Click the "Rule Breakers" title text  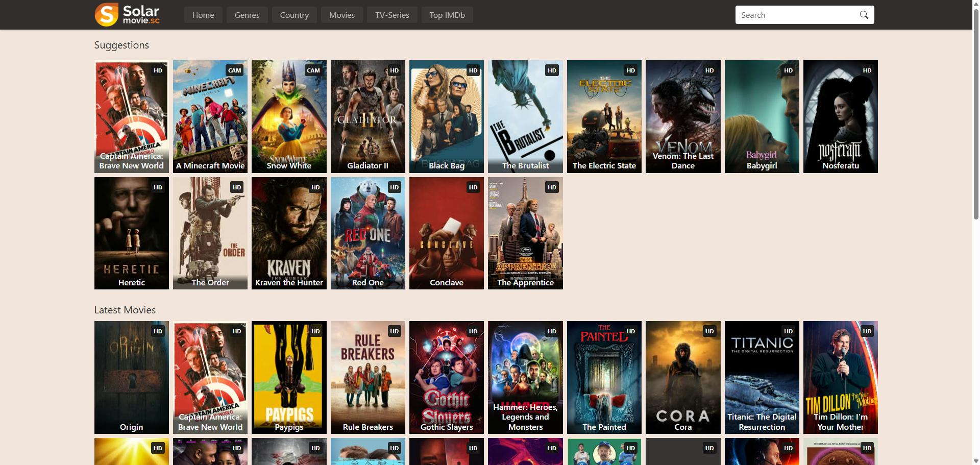coord(368,427)
